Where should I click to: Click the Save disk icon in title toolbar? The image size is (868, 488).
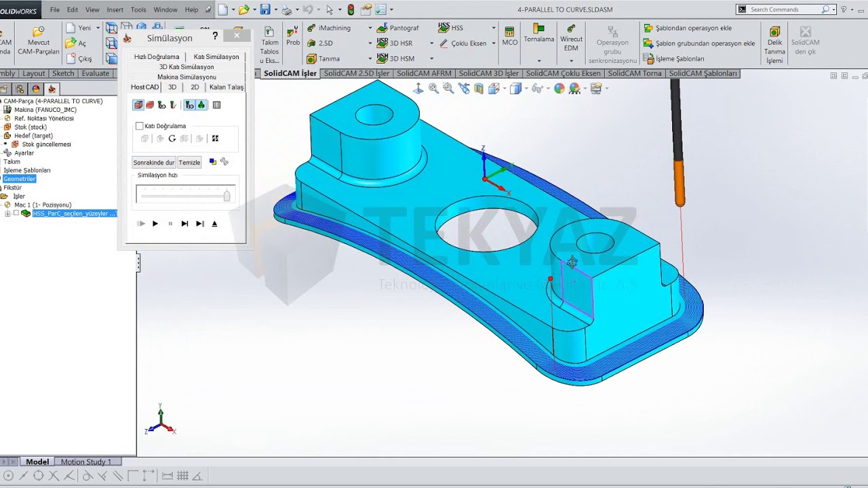click(x=265, y=9)
